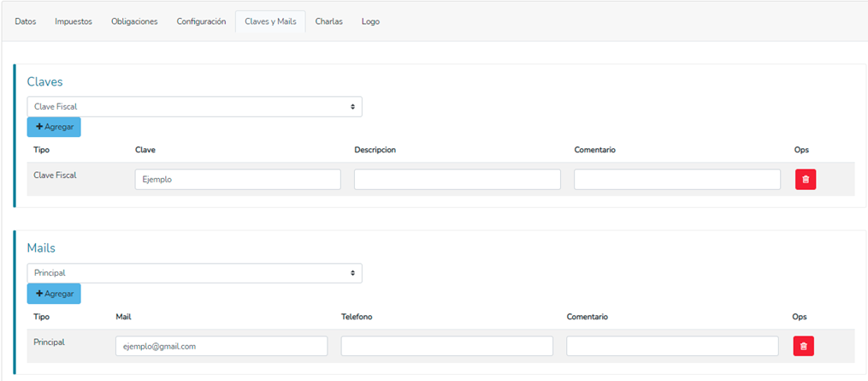Delete the Principal mail row with trash icon
The image size is (868, 381).
pos(804,346)
